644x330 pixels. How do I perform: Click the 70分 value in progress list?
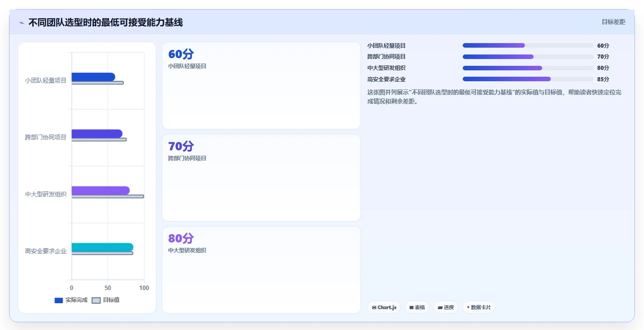pyautogui.click(x=603, y=57)
